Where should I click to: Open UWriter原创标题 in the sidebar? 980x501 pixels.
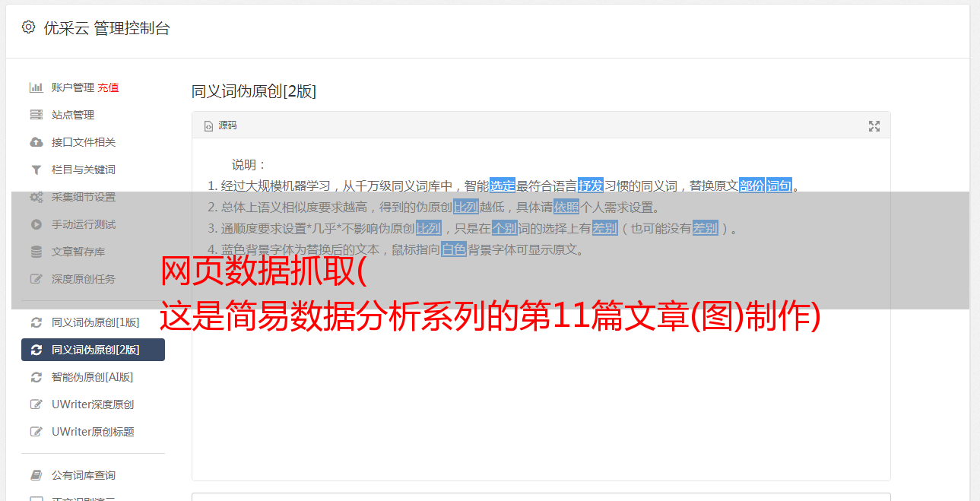click(93, 432)
